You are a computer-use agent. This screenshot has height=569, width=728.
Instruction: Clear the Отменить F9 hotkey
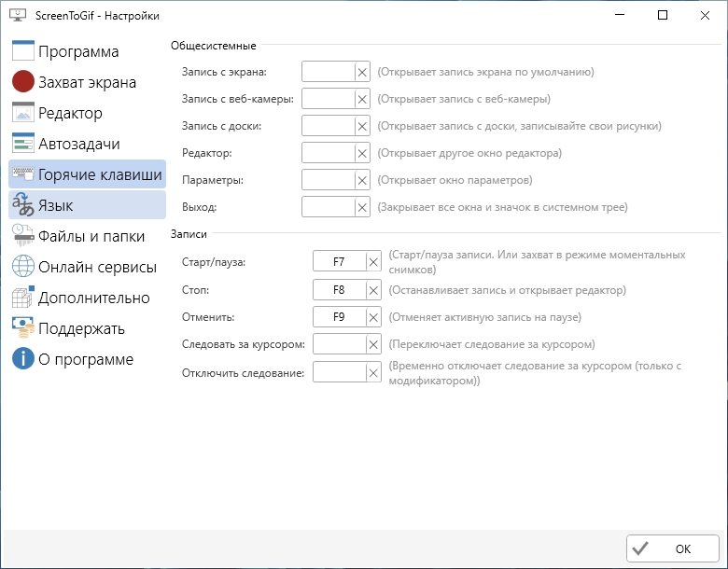(373, 317)
